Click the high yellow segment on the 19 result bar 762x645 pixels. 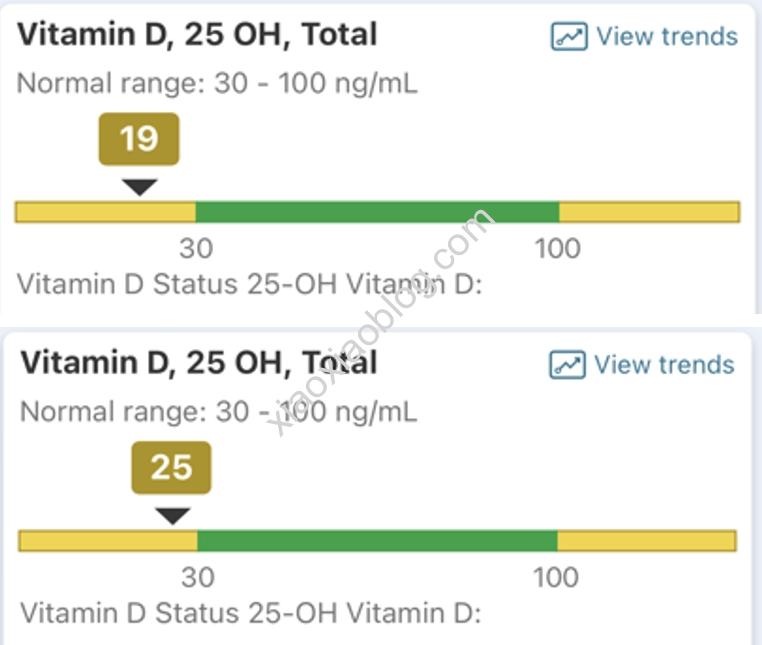pos(649,212)
